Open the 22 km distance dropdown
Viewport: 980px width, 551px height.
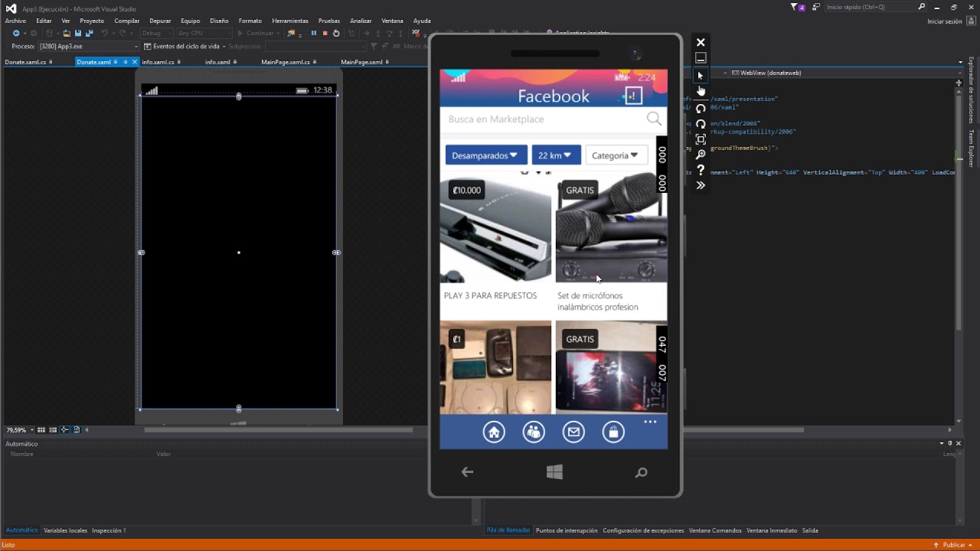coord(556,155)
